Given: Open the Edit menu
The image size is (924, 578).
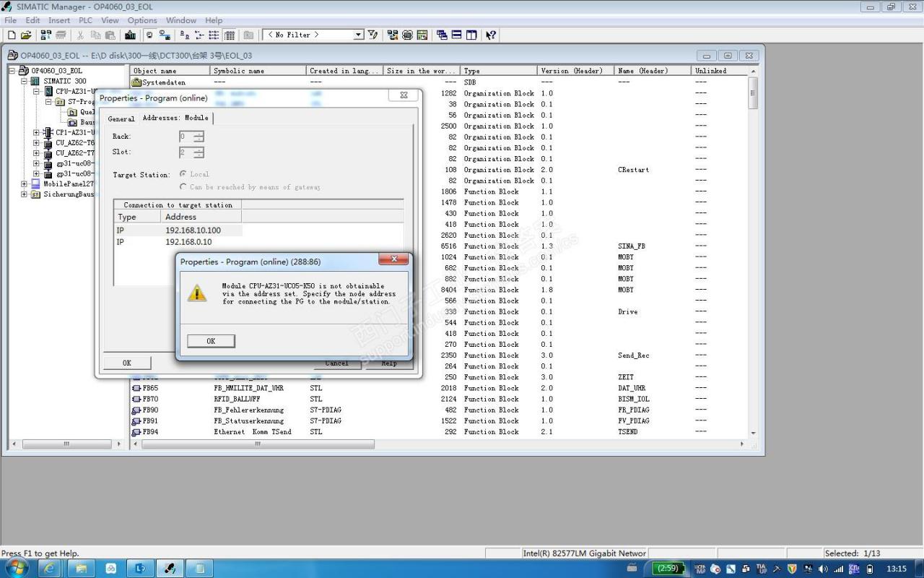Looking at the screenshot, I should 32,20.
